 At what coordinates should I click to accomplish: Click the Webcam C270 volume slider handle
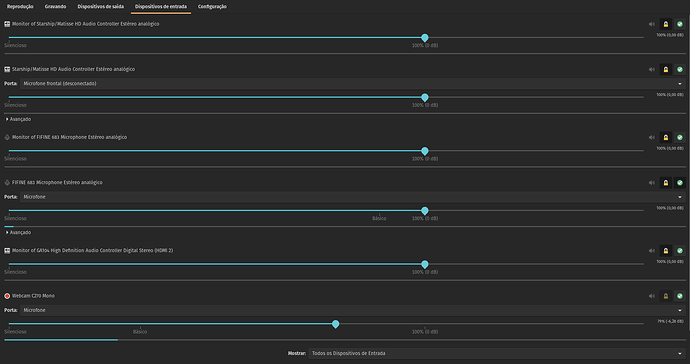click(335, 324)
